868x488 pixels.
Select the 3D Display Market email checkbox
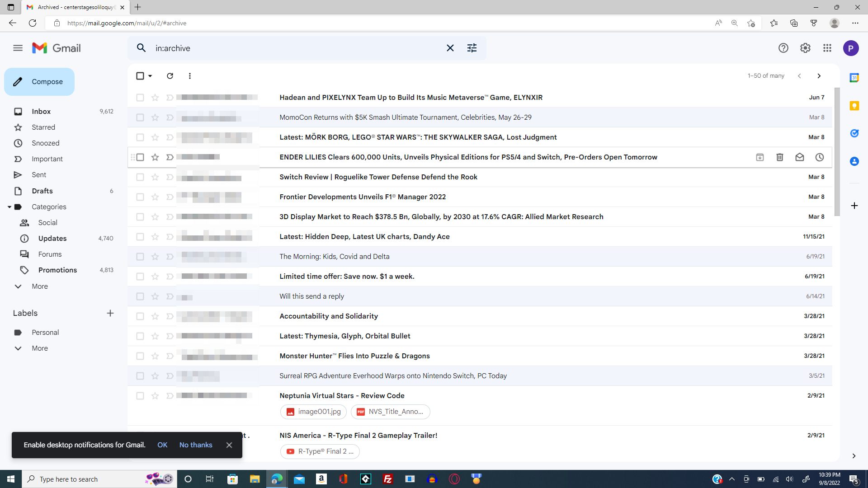click(140, 217)
